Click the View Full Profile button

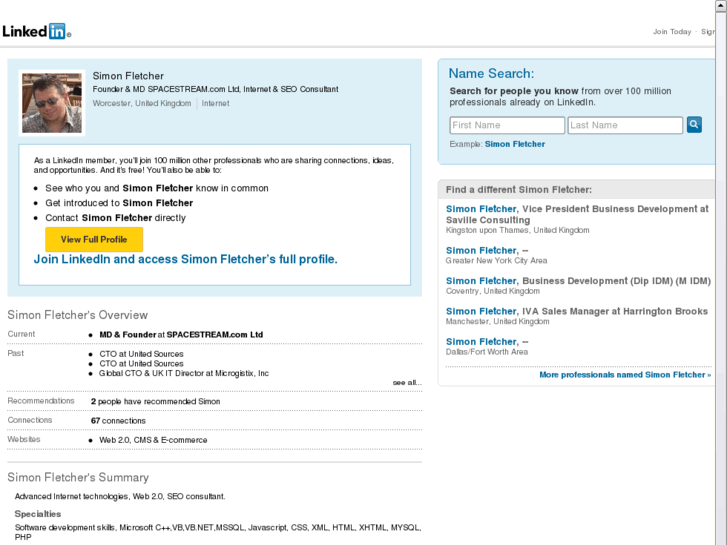pyautogui.click(x=94, y=239)
